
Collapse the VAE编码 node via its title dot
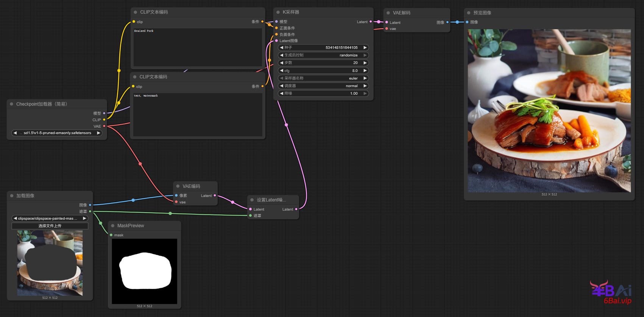coord(178,186)
